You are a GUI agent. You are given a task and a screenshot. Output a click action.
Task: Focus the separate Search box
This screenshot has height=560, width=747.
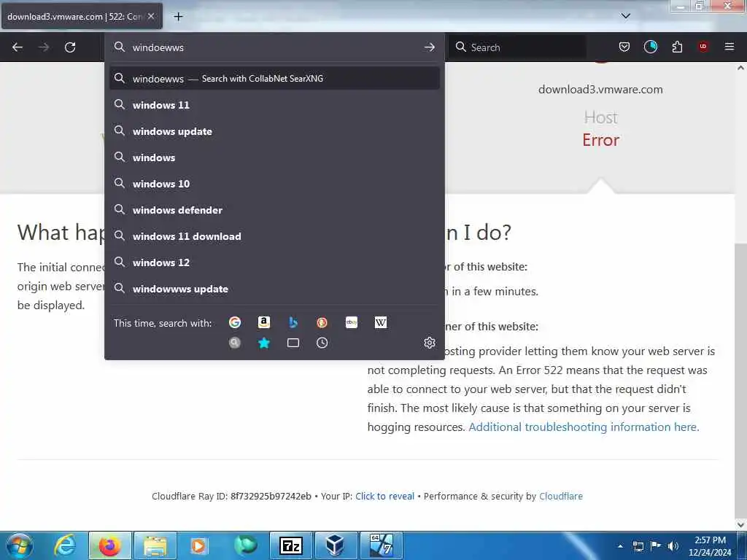(x=517, y=47)
